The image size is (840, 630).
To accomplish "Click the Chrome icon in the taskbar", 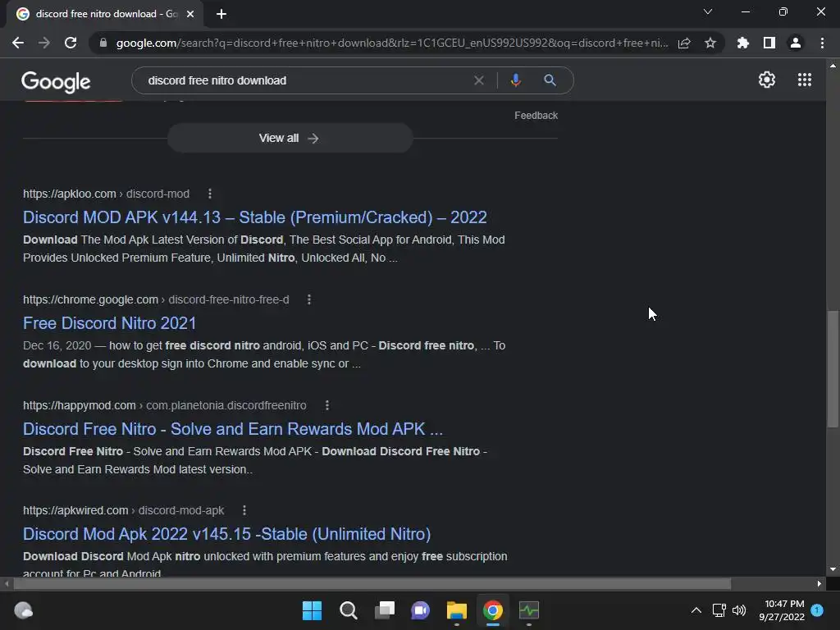I will pyautogui.click(x=493, y=610).
